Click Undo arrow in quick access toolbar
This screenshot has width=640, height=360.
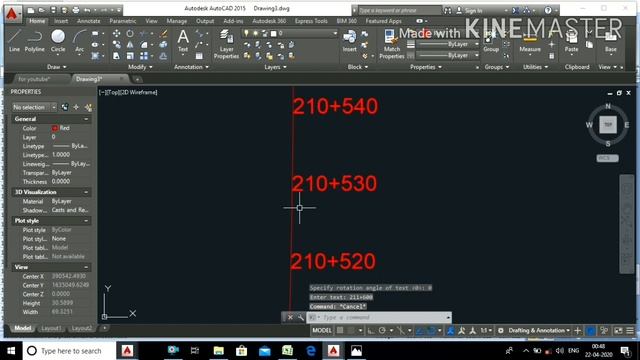tap(87, 10)
